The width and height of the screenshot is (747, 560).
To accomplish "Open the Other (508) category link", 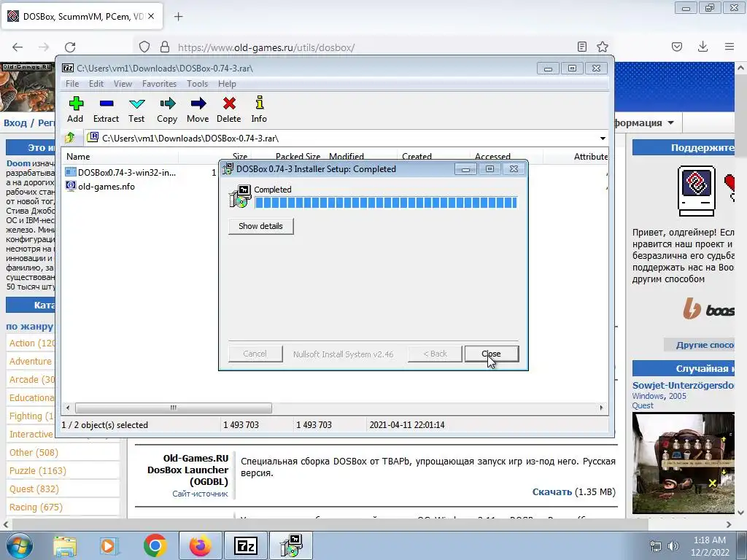I will click(x=34, y=452).
